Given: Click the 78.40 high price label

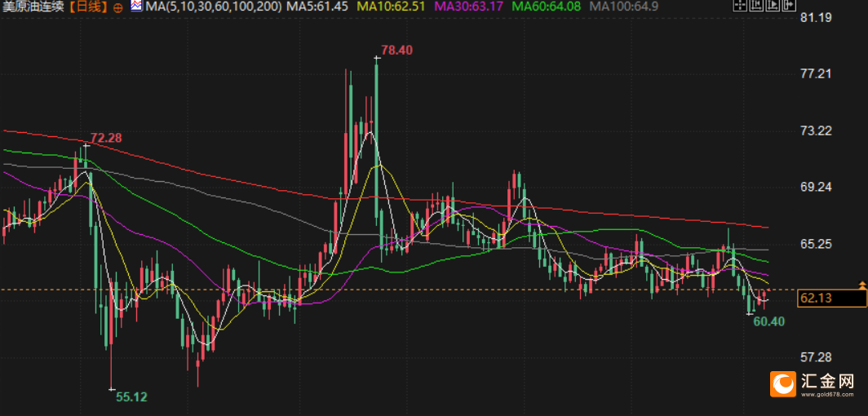Looking at the screenshot, I should pos(397,51).
